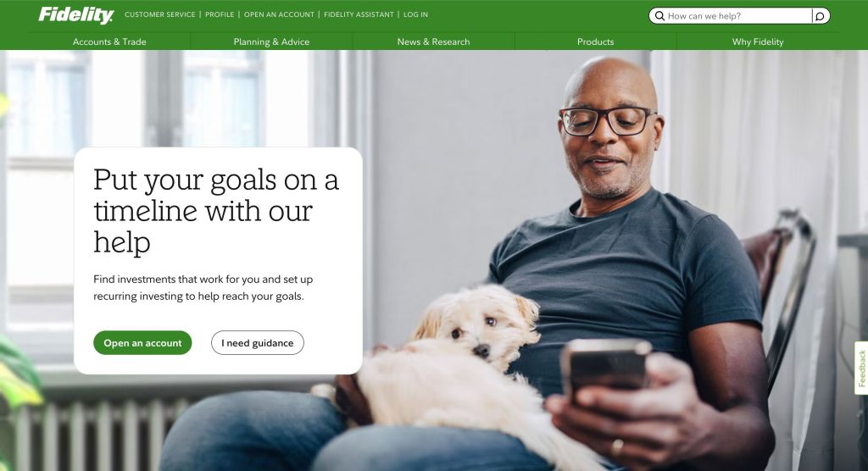Select Open an Account in top bar
The width and height of the screenshot is (868, 471).
click(279, 14)
